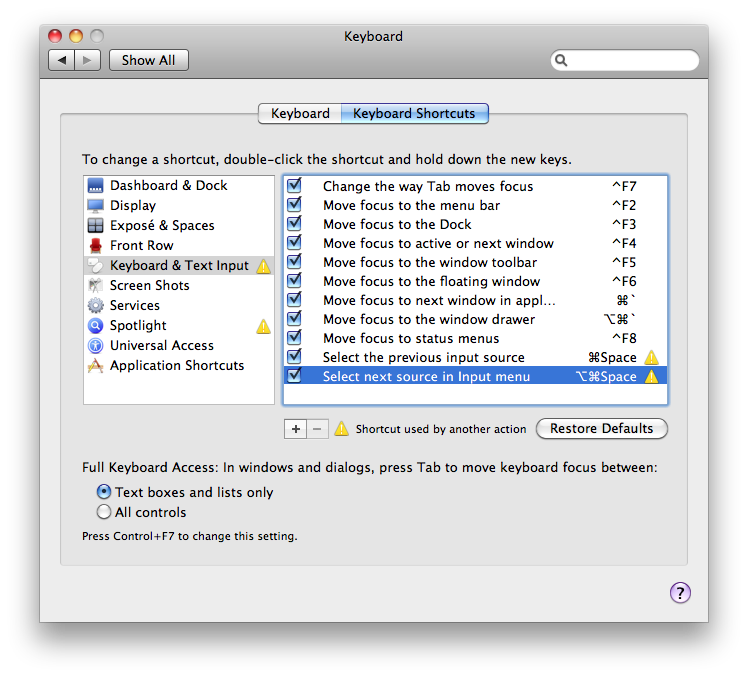The image size is (748, 677).
Task: Uncheck Move focus to the floating window
Action: click(x=294, y=281)
